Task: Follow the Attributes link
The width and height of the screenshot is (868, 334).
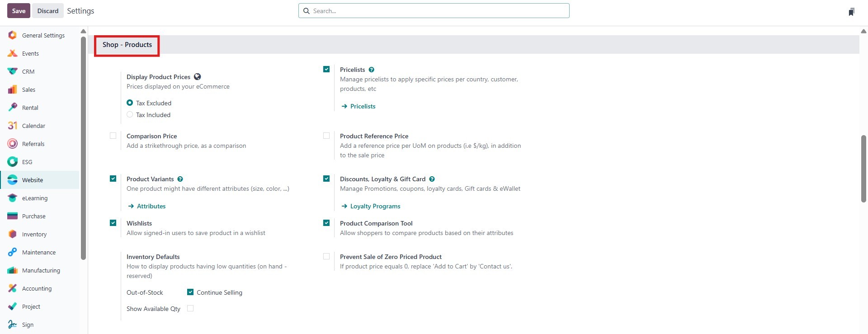Action: click(x=151, y=206)
